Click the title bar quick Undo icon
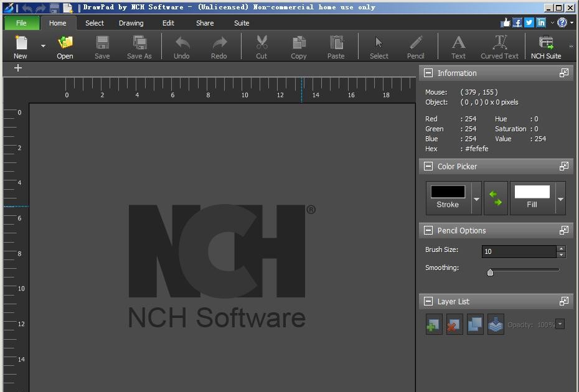This screenshot has height=392, width=579. tap(27, 7)
